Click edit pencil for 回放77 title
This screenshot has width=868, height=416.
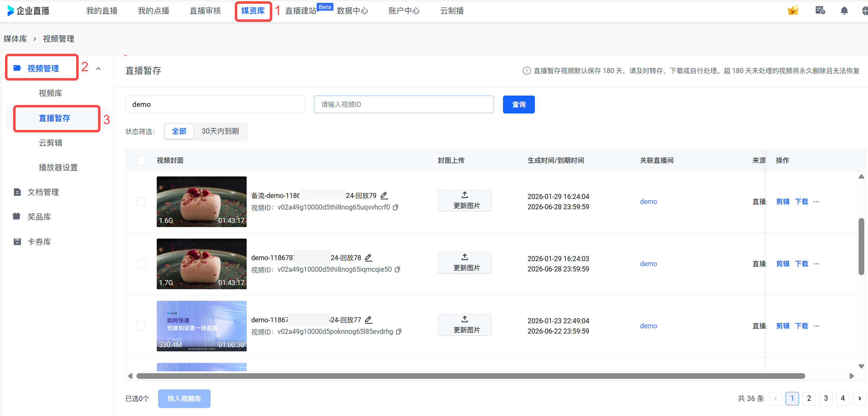point(368,319)
